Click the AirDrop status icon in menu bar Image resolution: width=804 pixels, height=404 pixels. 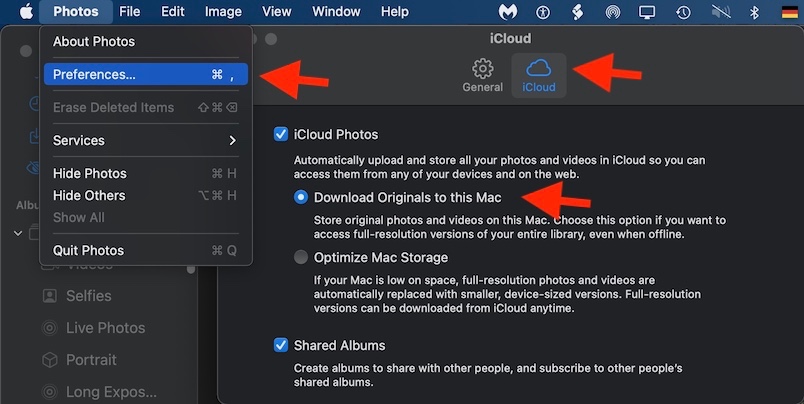coord(612,12)
